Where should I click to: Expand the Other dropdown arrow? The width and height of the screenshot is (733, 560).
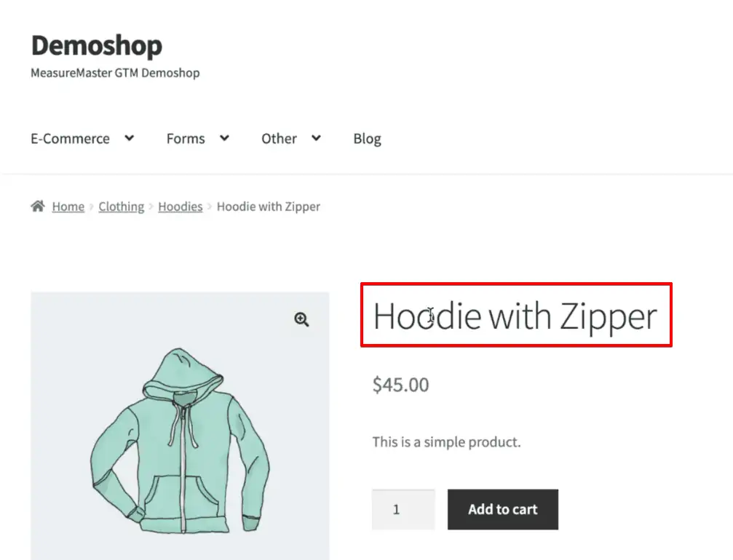tap(316, 138)
